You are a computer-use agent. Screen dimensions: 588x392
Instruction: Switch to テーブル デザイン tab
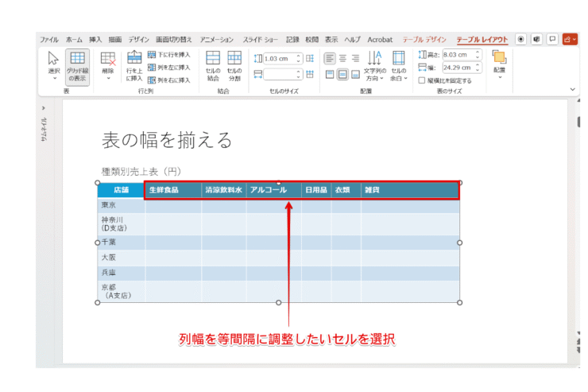[424, 40]
